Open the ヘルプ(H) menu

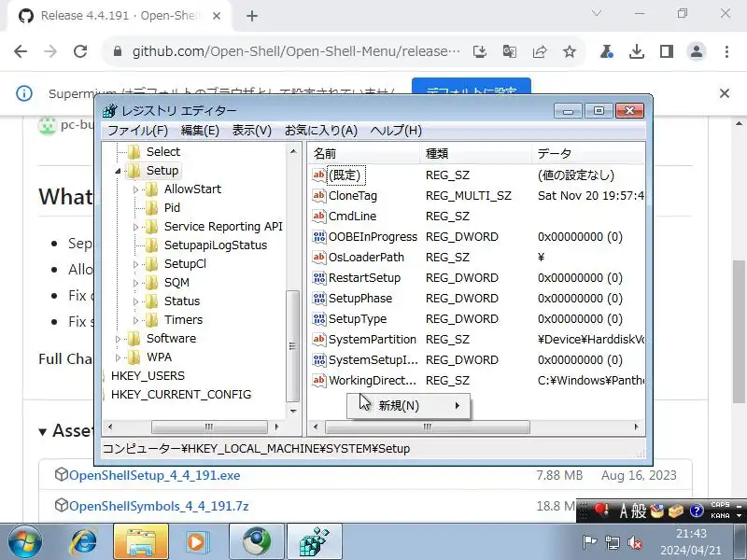pos(396,131)
